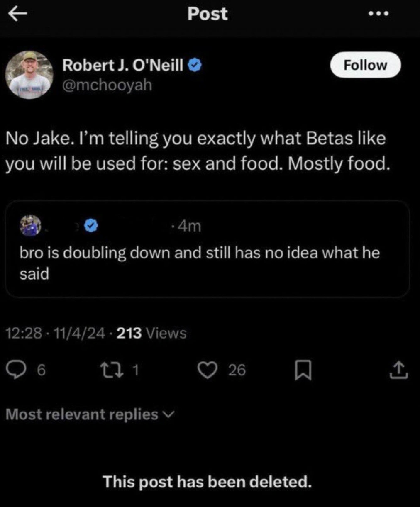The height and width of the screenshot is (507, 420).
Task: Open the quoted post about doubling down
Action: click(x=207, y=261)
